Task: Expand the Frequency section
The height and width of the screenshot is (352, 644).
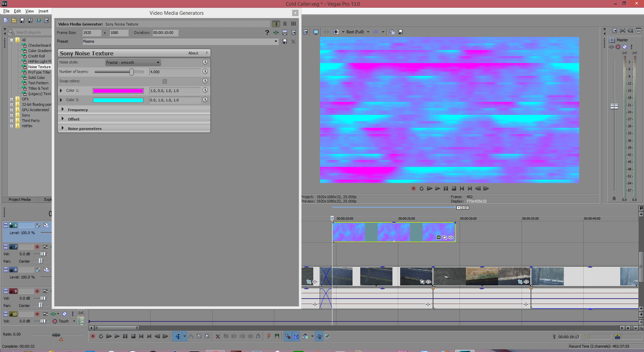Action: [63, 109]
